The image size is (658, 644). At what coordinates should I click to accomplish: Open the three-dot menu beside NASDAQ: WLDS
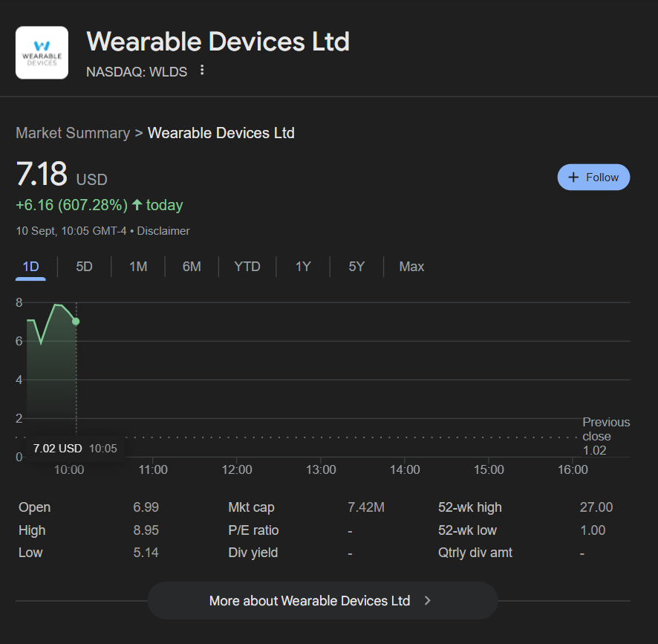pyautogui.click(x=202, y=70)
